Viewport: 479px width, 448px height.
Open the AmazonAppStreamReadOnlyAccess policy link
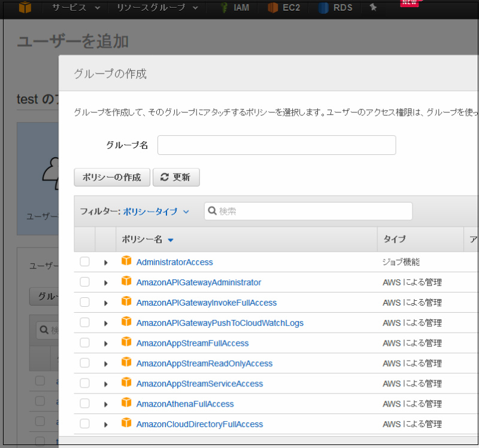[204, 363]
